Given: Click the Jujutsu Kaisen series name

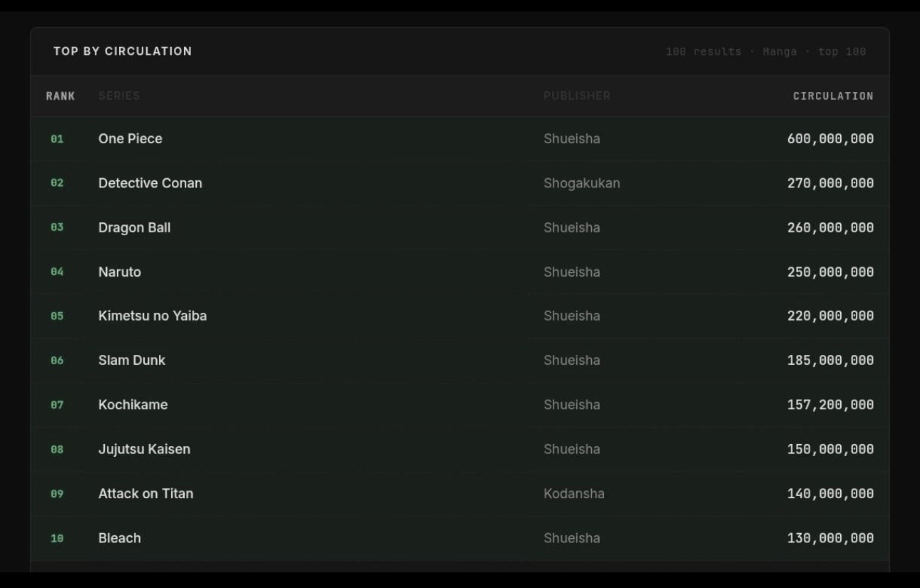Looking at the screenshot, I should pyautogui.click(x=144, y=450).
